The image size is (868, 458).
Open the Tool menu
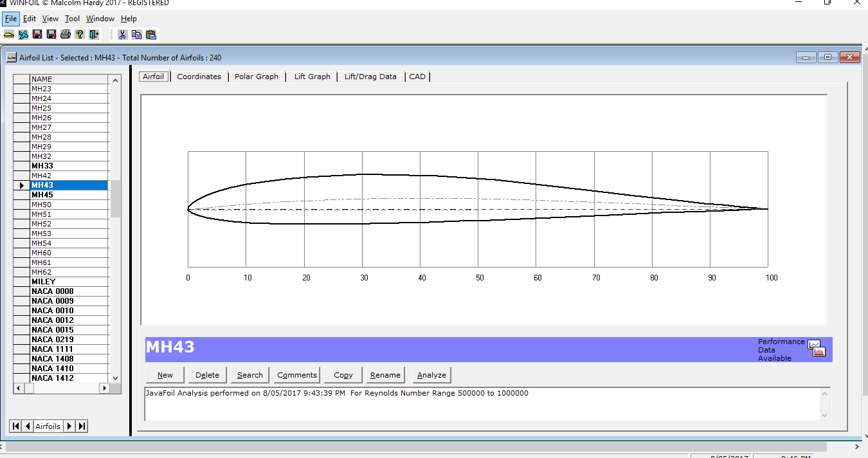coord(72,19)
